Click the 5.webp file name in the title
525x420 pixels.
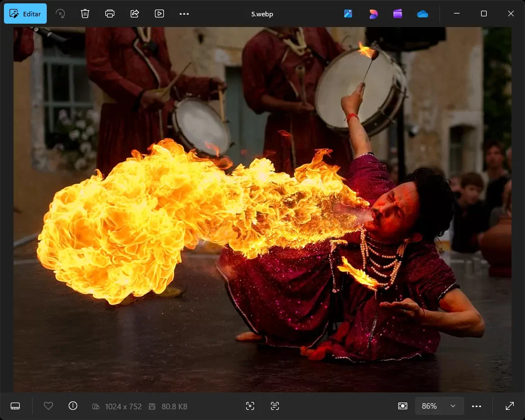pos(262,14)
